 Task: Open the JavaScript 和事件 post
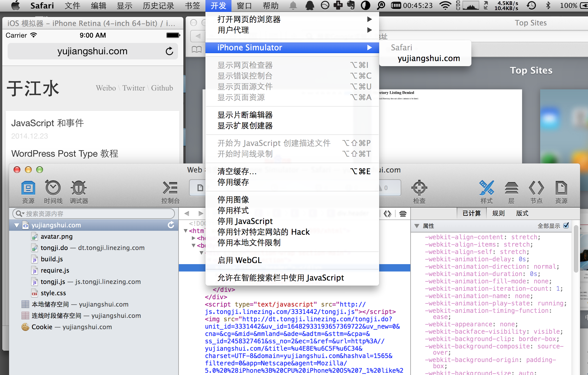click(x=48, y=123)
